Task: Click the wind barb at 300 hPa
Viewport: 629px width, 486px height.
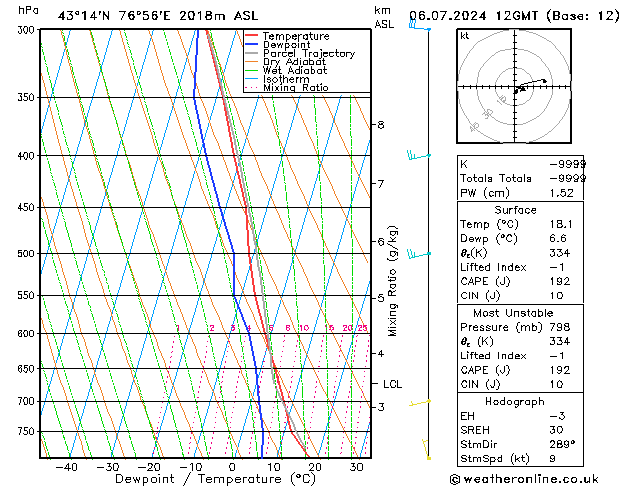Action: click(x=420, y=25)
